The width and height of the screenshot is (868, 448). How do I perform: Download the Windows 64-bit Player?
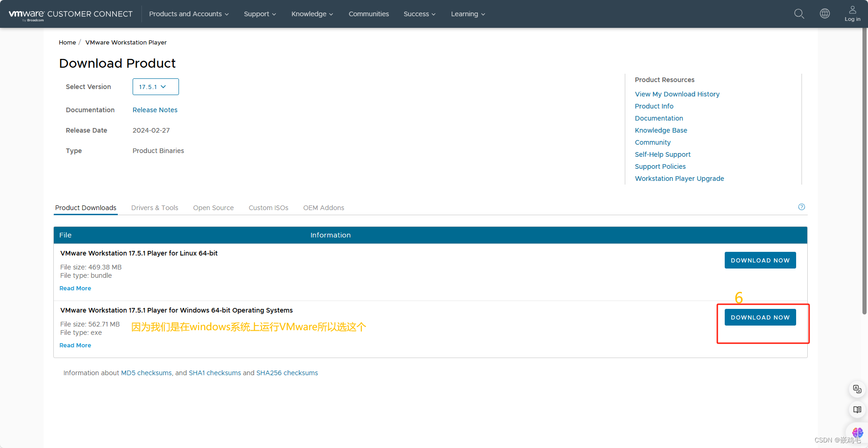click(760, 317)
